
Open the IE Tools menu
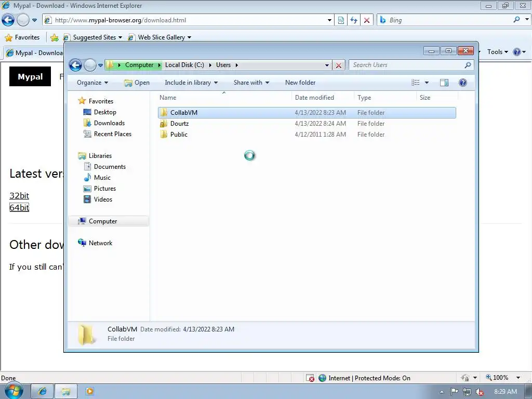497,52
